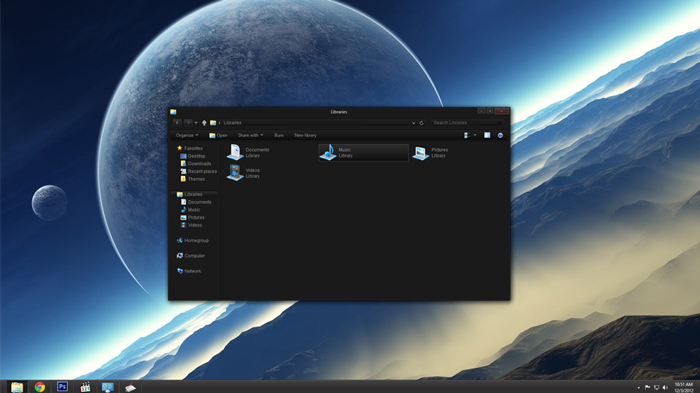Select the Videos library icon

click(x=235, y=173)
